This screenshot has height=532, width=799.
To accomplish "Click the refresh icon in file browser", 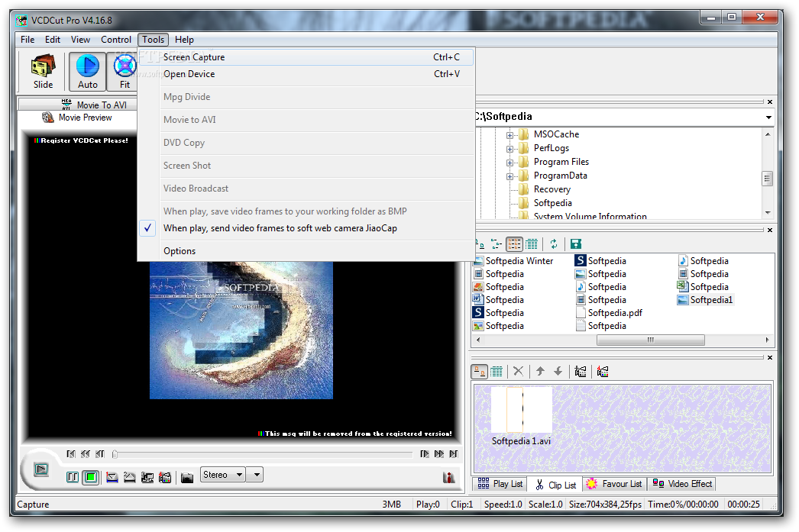I will coord(554,243).
